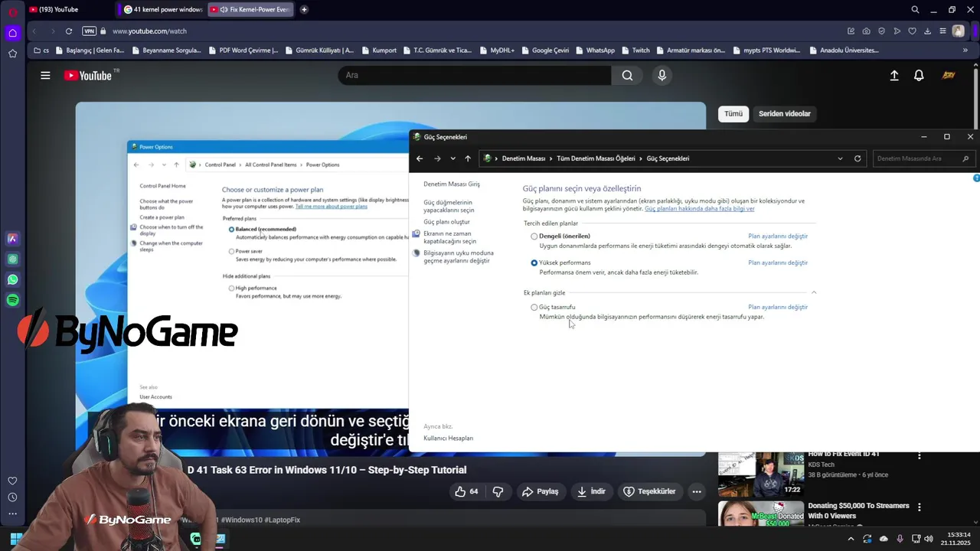Open Aria AI in Opera sidebar
Viewport: 980px width, 551px height.
(12, 239)
